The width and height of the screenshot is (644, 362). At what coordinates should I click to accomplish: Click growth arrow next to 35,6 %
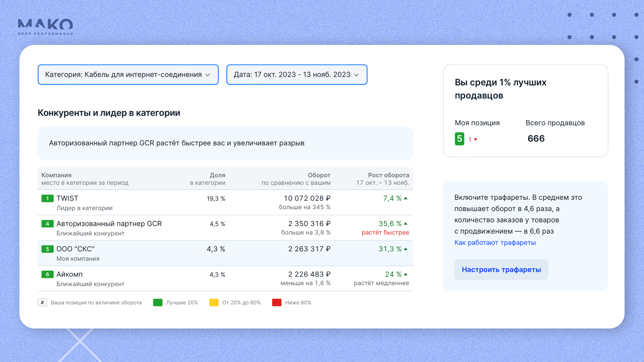(x=406, y=224)
